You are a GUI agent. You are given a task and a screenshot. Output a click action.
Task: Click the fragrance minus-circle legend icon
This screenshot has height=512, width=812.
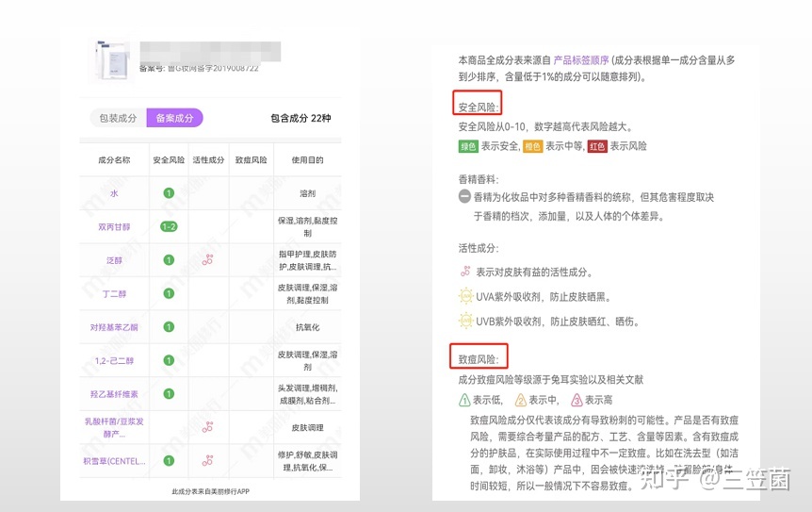pos(464,196)
